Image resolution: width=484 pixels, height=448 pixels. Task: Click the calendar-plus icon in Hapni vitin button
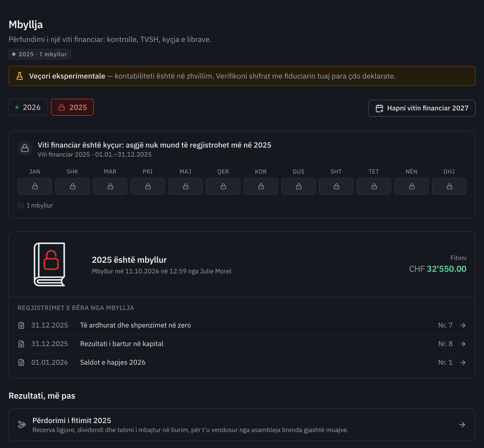379,108
